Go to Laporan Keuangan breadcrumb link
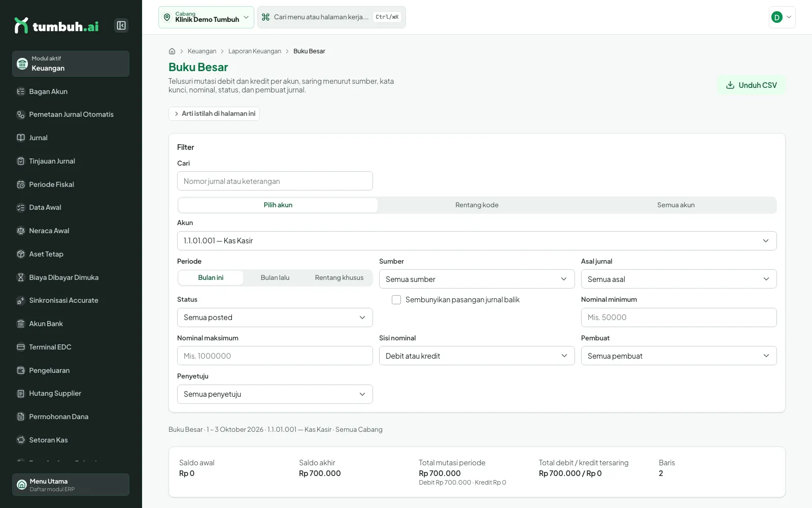The height and width of the screenshot is (508, 812). [255, 51]
